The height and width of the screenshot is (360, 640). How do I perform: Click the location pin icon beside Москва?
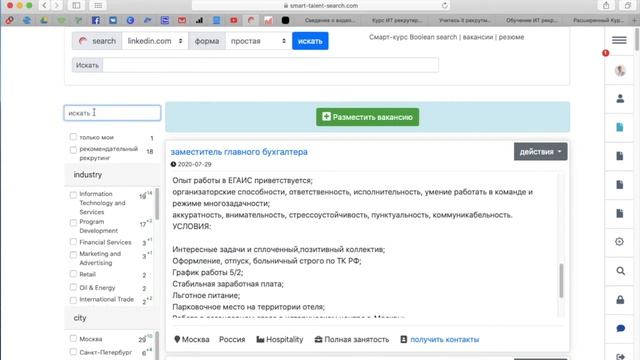tap(177, 339)
